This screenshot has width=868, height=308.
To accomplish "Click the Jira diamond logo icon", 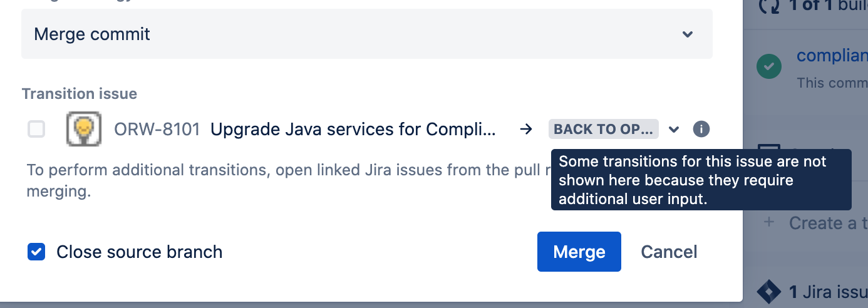I will pyautogui.click(x=768, y=291).
